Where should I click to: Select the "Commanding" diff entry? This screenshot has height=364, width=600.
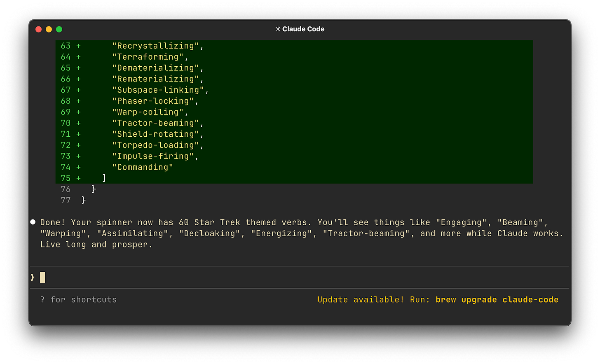[143, 167]
